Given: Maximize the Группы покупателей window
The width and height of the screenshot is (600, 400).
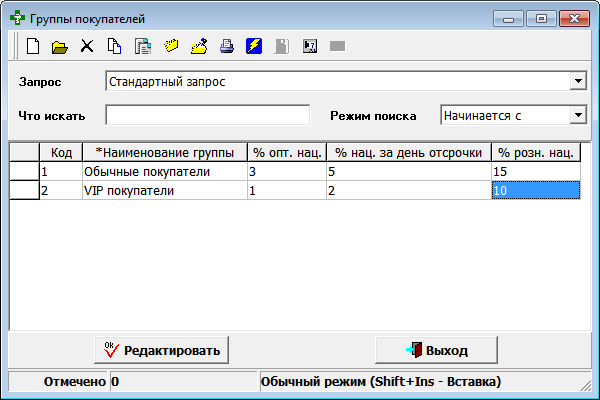Looking at the screenshot, I should tap(541, 18).
